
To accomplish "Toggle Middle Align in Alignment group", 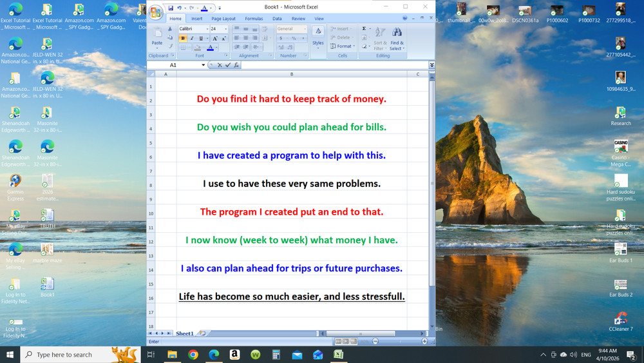I will tap(245, 29).
